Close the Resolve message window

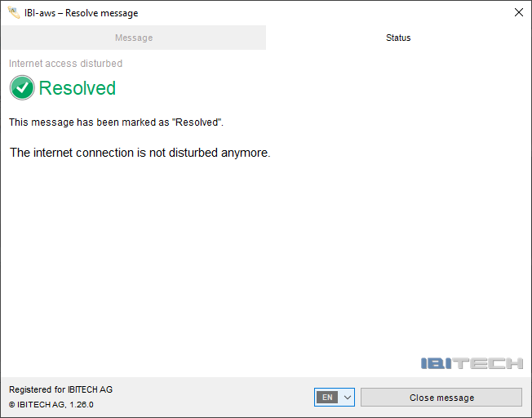pyautogui.click(x=519, y=12)
